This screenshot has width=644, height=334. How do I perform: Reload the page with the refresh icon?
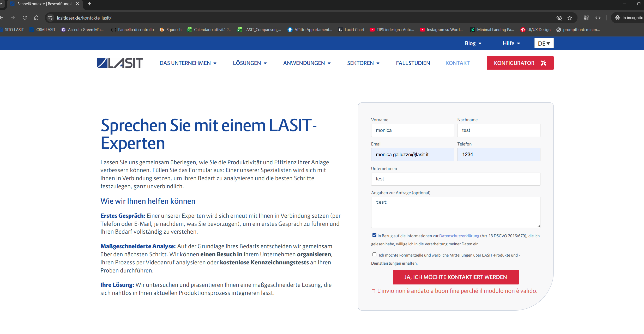coord(25,18)
